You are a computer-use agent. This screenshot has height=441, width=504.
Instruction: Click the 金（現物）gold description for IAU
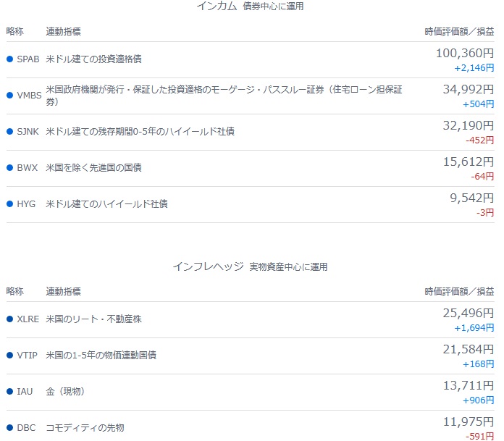[x=65, y=392]
